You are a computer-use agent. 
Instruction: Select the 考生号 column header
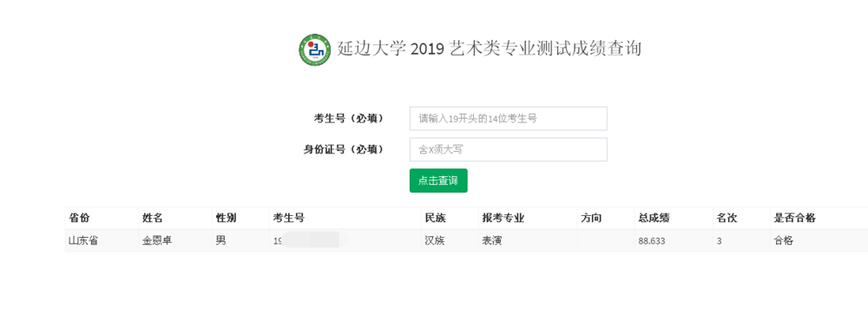click(288, 218)
